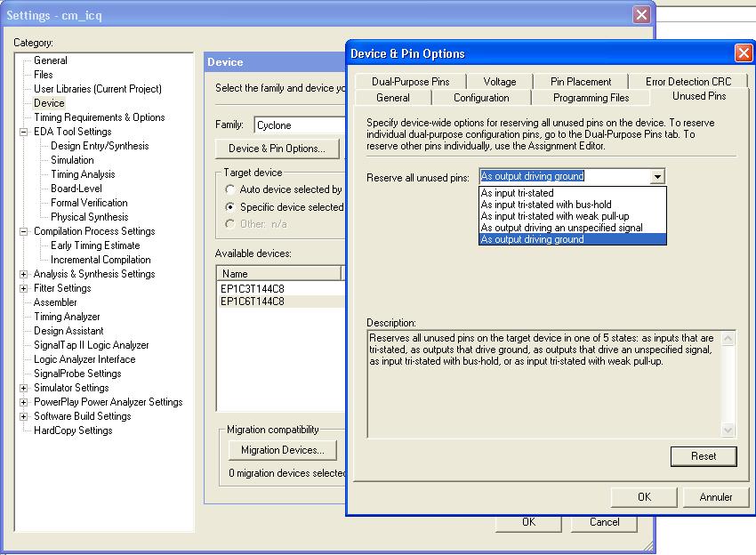The image size is (756, 555).
Task: Select Files in Category tree
Action: click(43, 75)
